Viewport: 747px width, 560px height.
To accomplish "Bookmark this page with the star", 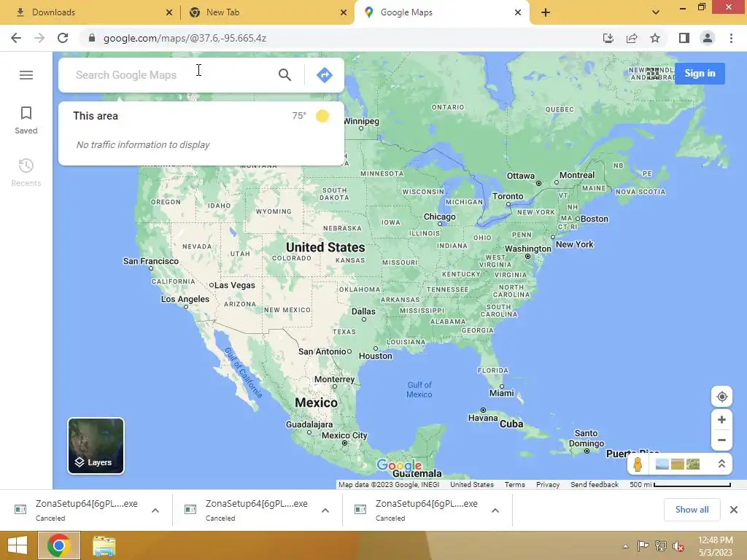I will (x=655, y=38).
